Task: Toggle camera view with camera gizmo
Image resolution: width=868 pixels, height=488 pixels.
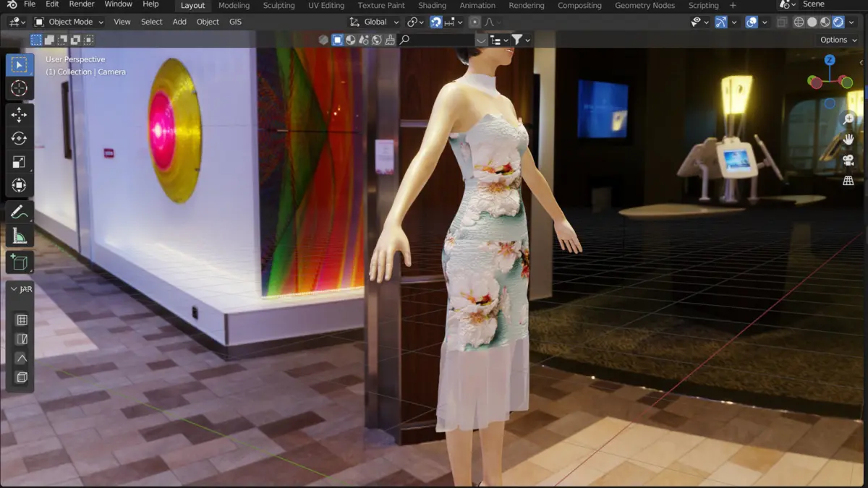Action: (x=848, y=160)
